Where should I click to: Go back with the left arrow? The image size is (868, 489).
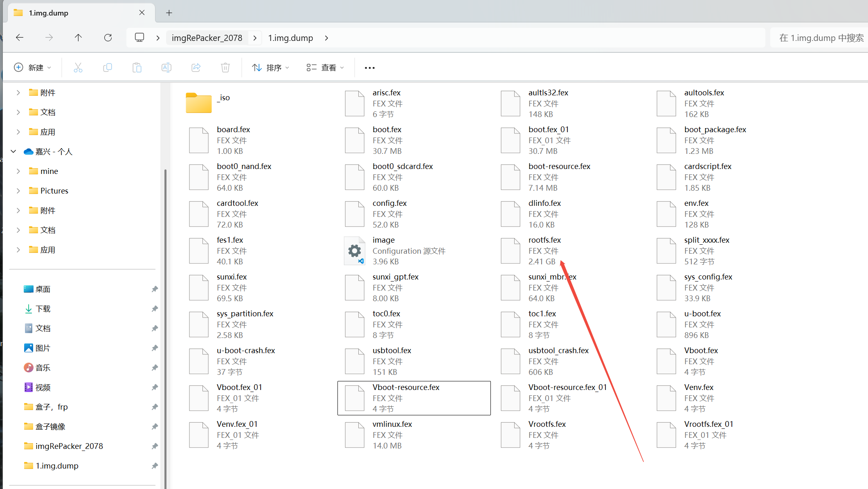point(20,38)
